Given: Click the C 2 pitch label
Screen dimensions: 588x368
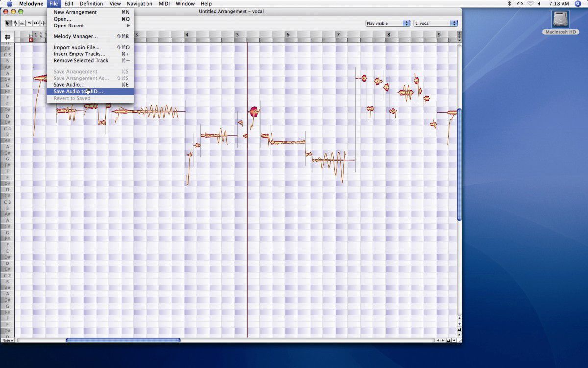Looking at the screenshot, I should 7,275.
